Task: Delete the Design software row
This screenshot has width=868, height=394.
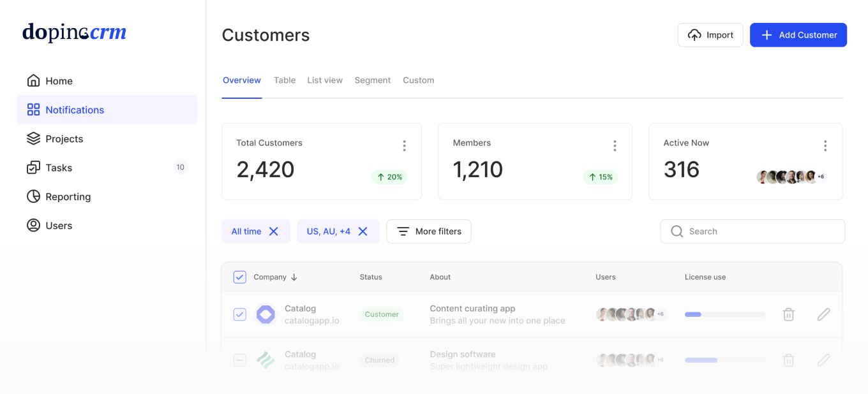Action: [x=789, y=360]
